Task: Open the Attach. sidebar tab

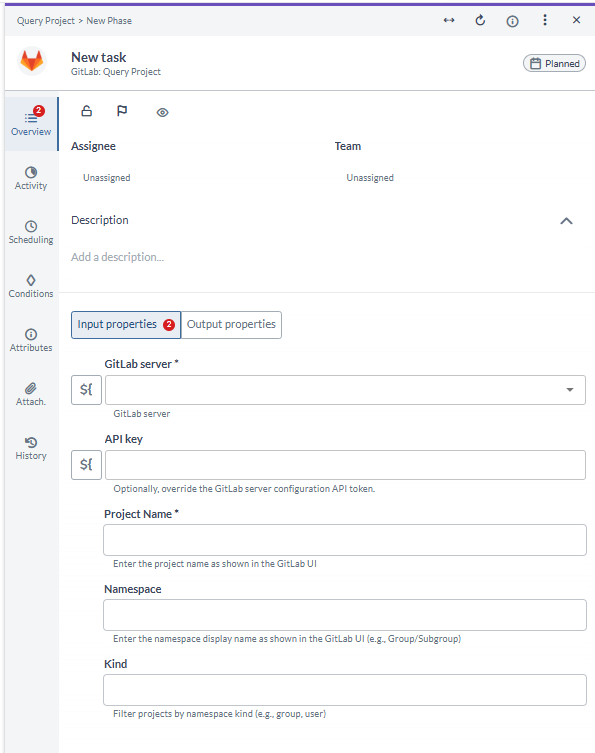Action: point(31,394)
